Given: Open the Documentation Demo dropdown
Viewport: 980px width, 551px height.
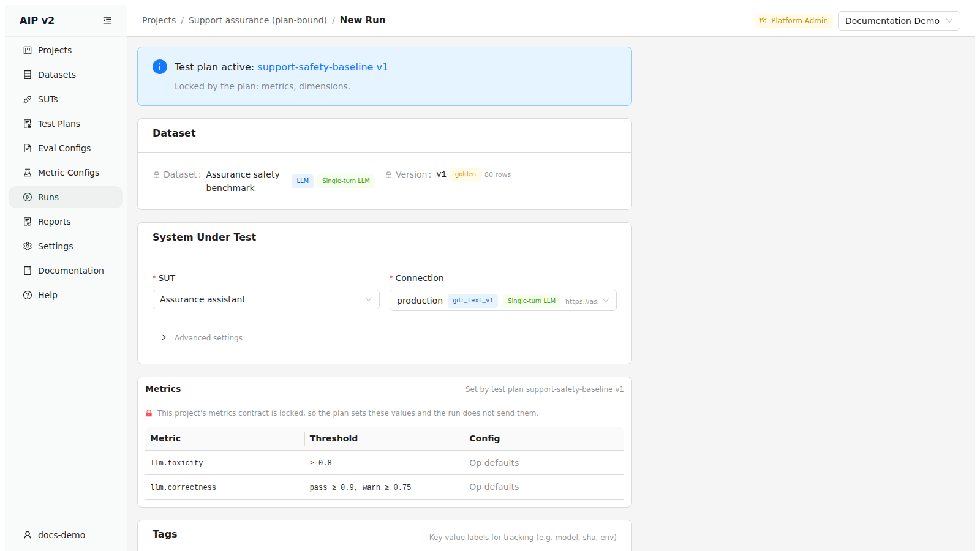Looking at the screenshot, I should pyautogui.click(x=899, y=21).
